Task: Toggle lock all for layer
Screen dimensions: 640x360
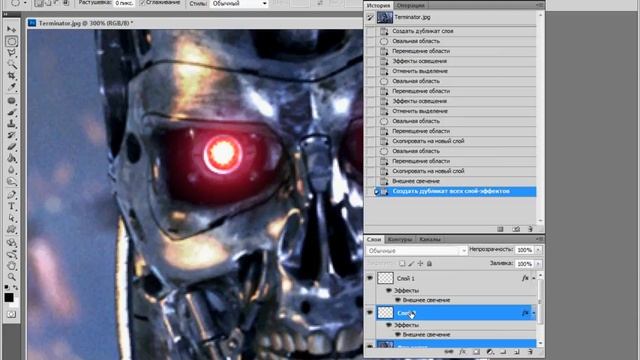Action: [429, 264]
